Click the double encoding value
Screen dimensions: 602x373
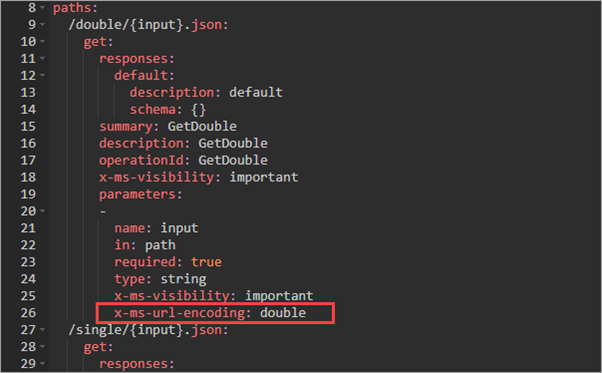click(x=283, y=312)
